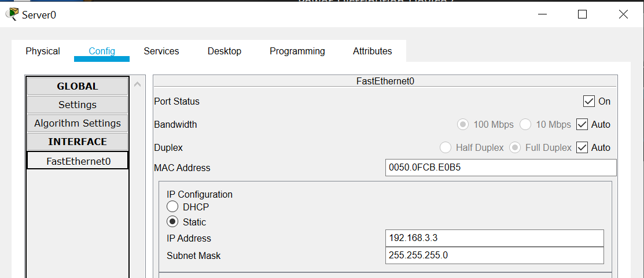Click the Port Status label
This screenshot has width=644, height=278.
pyautogui.click(x=176, y=101)
